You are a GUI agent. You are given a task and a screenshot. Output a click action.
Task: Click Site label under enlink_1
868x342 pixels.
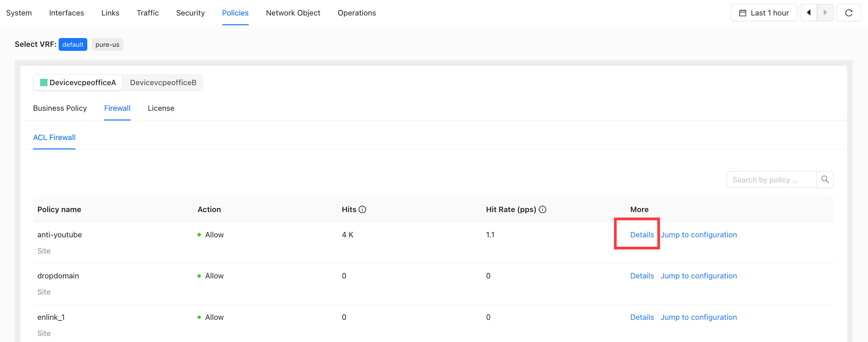(44, 333)
